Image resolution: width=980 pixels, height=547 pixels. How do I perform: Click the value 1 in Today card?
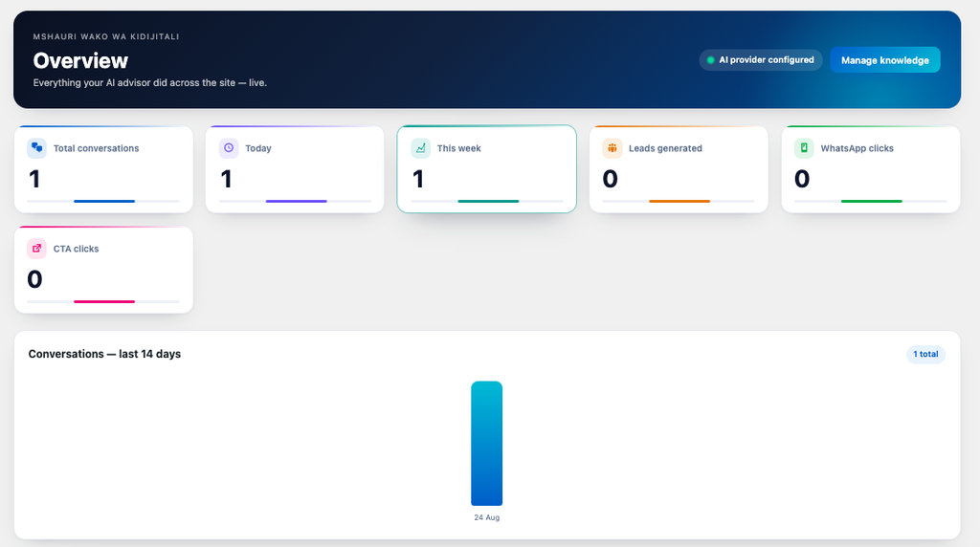[227, 179]
